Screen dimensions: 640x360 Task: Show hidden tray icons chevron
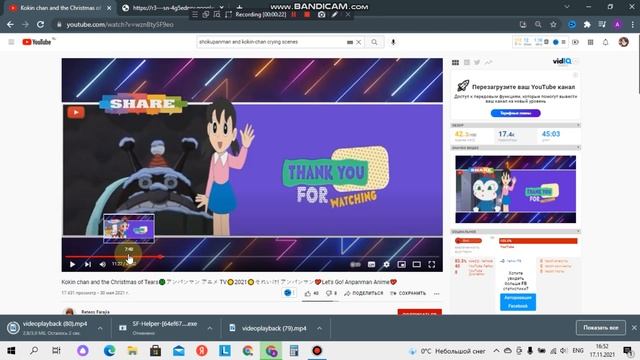pos(496,351)
